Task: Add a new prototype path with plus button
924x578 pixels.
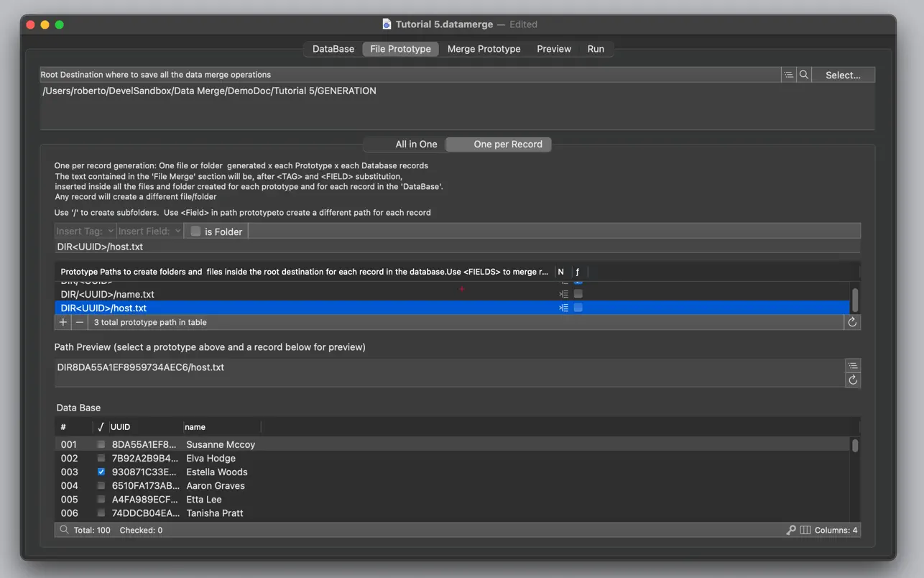Action: (x=63, y=322)
